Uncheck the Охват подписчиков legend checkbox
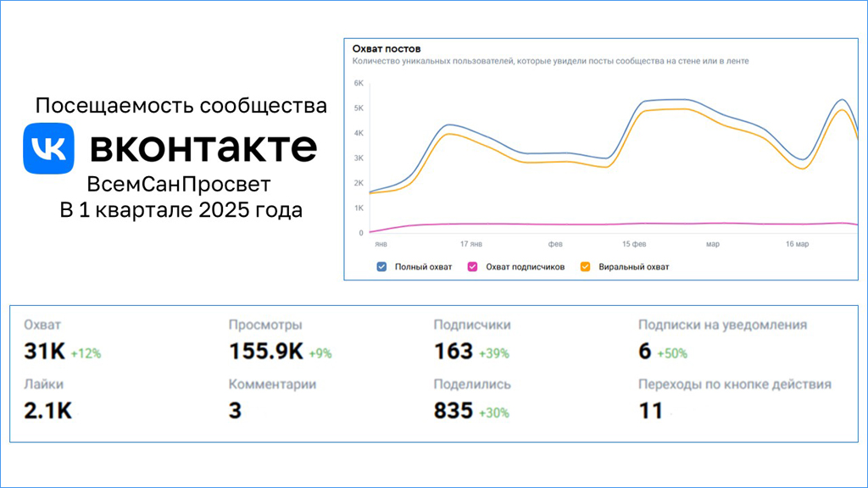The width and height of the screenshot is (868, 488). click(x=473, y=267)
